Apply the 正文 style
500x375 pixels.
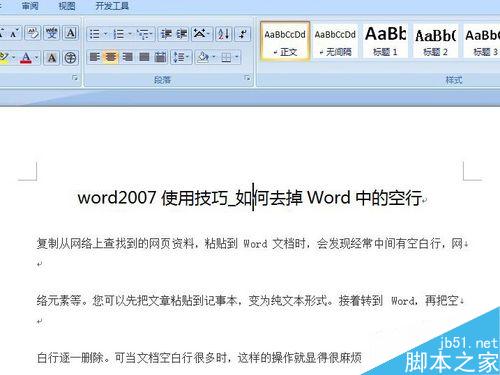[285, 41]
